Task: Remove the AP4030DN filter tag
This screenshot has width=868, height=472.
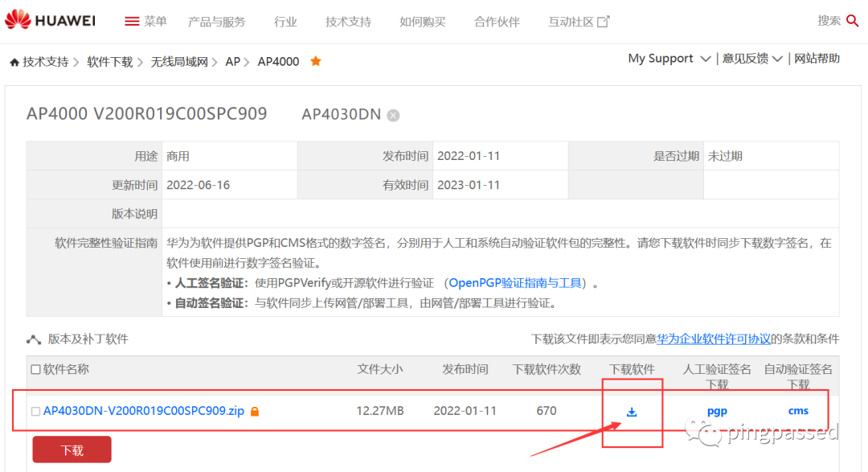Action: (393, 115)
